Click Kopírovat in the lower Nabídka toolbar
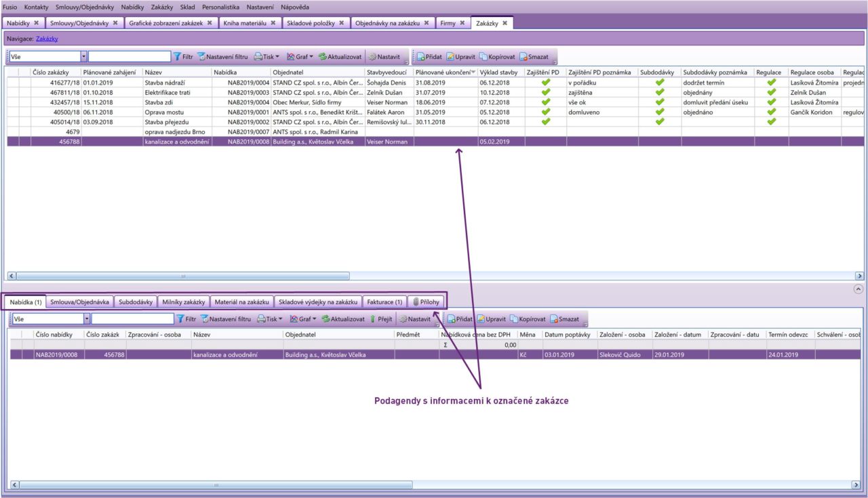This screenshot has height=498, width=868. [x=527, y=318]
